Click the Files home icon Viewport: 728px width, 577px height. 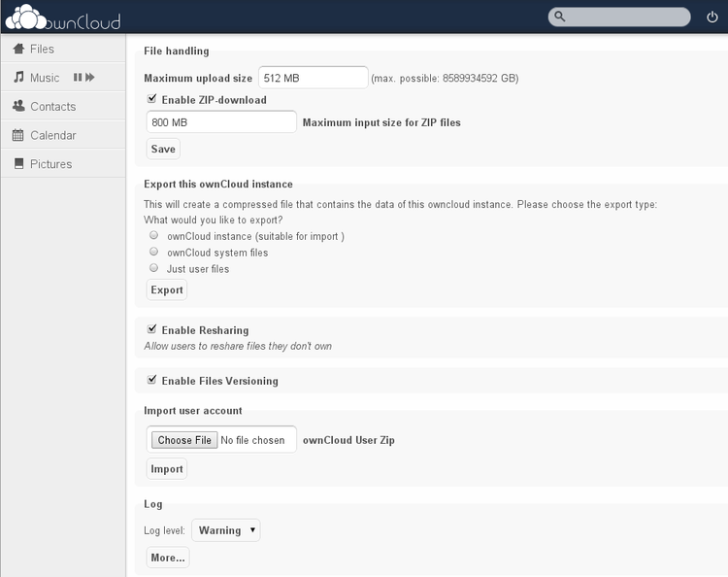[x=17, y=49]
